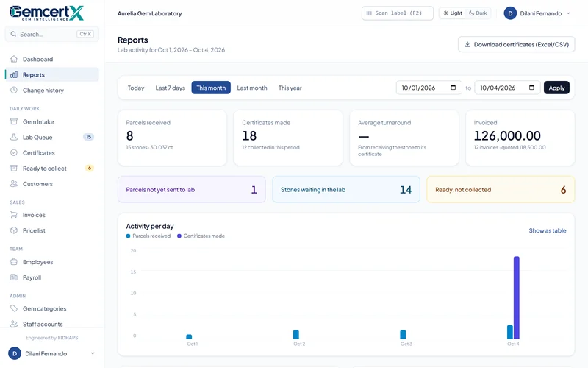Go to Gem Intake

click(52, 121)
